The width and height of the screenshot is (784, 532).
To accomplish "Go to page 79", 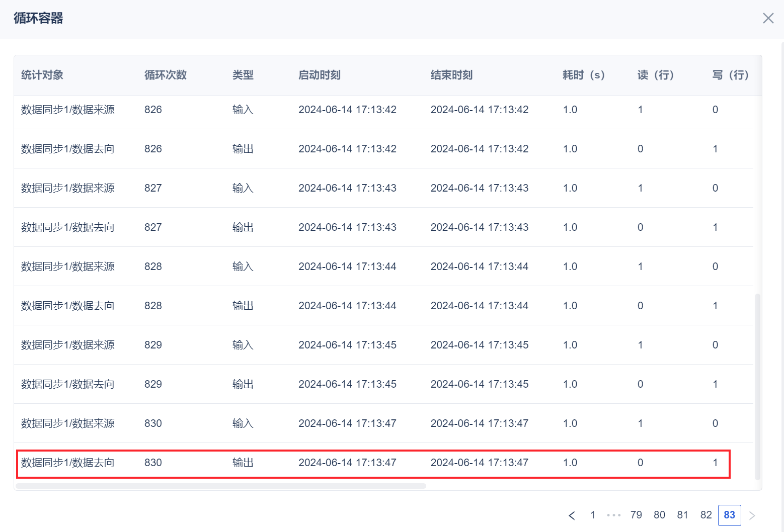I will pos(636,515).
